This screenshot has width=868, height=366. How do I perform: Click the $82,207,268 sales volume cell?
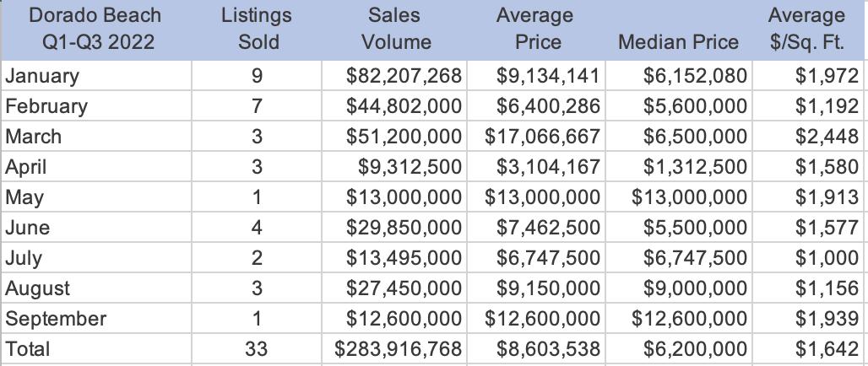394,76
